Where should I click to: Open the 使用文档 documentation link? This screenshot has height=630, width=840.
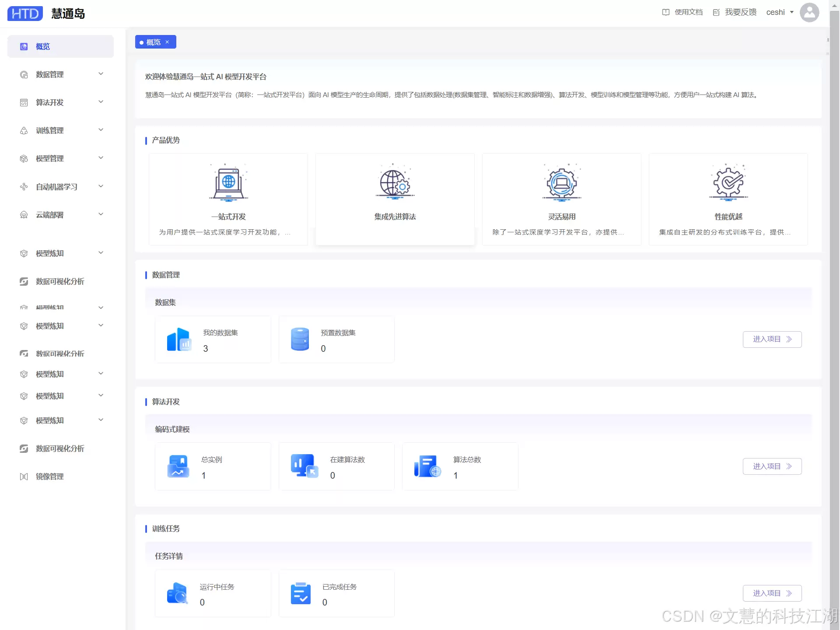682,12
